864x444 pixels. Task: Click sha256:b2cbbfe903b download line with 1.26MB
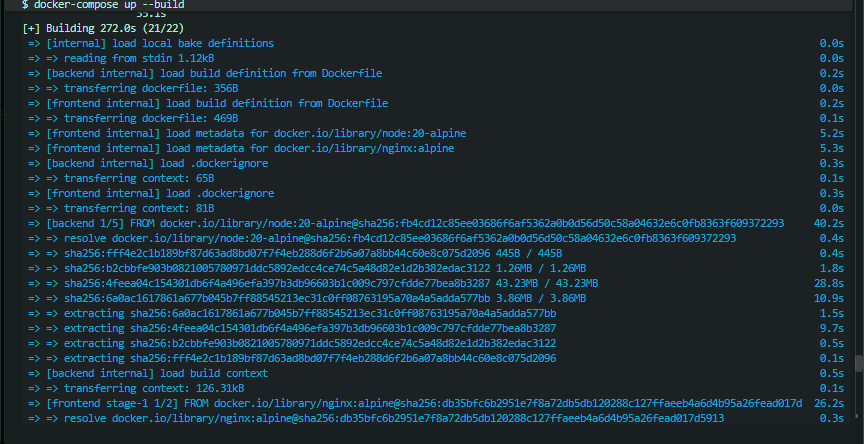click(307, 268)
